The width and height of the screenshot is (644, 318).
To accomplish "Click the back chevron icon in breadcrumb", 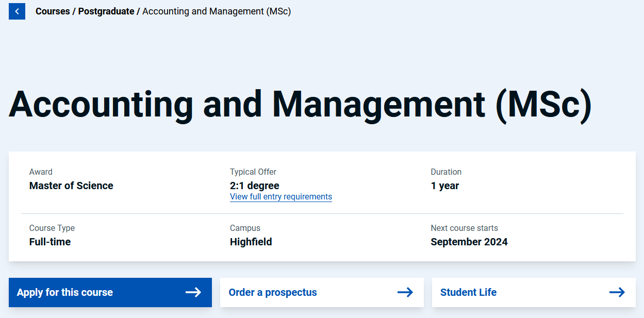I will click(17, 11).
